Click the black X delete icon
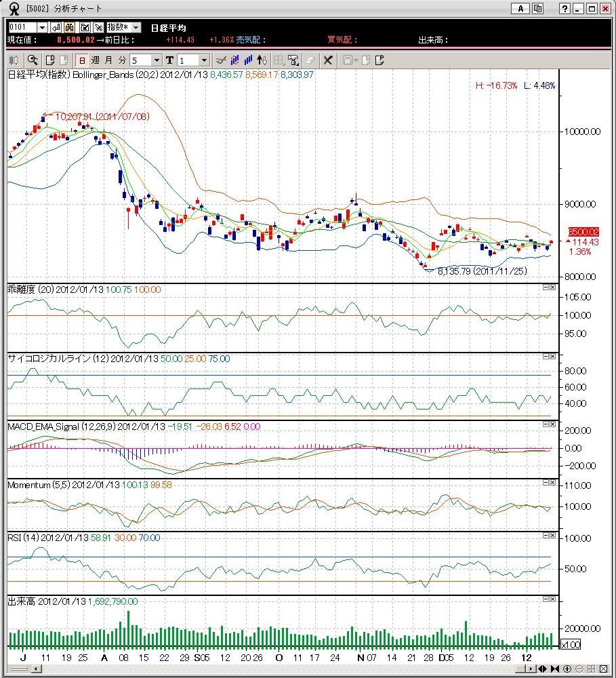616x678 pixels. click(x=328, y=60)
